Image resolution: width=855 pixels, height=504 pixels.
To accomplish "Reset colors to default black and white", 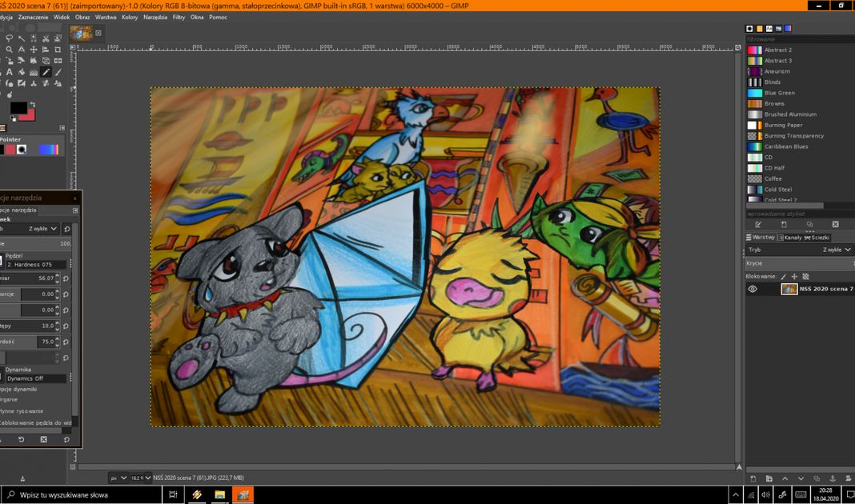I will [13, 118].
